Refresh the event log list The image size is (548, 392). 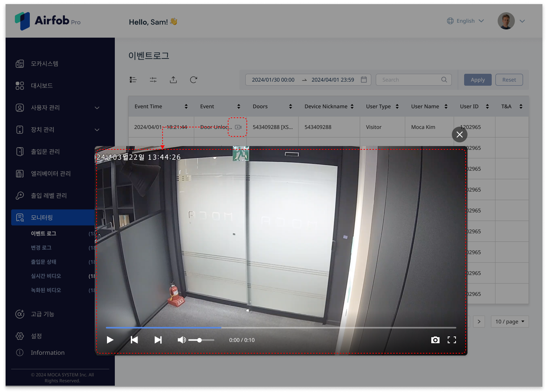click(193, 80)
